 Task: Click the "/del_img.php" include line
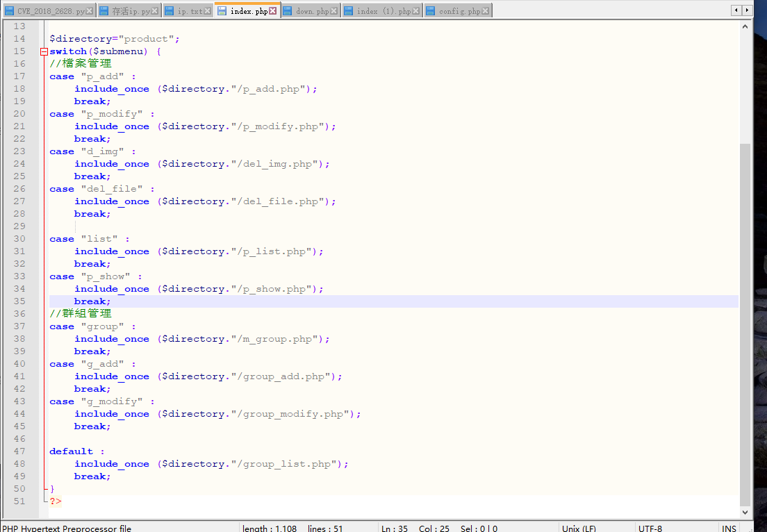coord(202,164)
